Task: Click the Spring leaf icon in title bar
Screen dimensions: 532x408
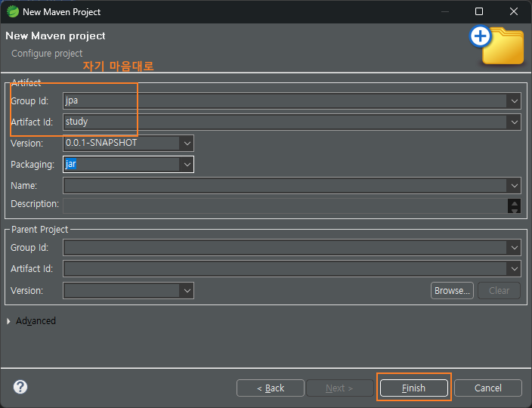Action: (13, 11)
